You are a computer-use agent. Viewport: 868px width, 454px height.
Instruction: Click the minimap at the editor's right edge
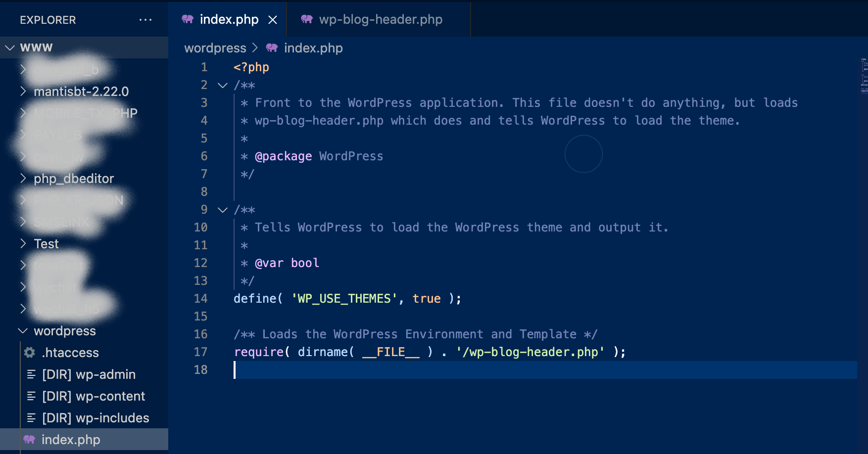864,76
